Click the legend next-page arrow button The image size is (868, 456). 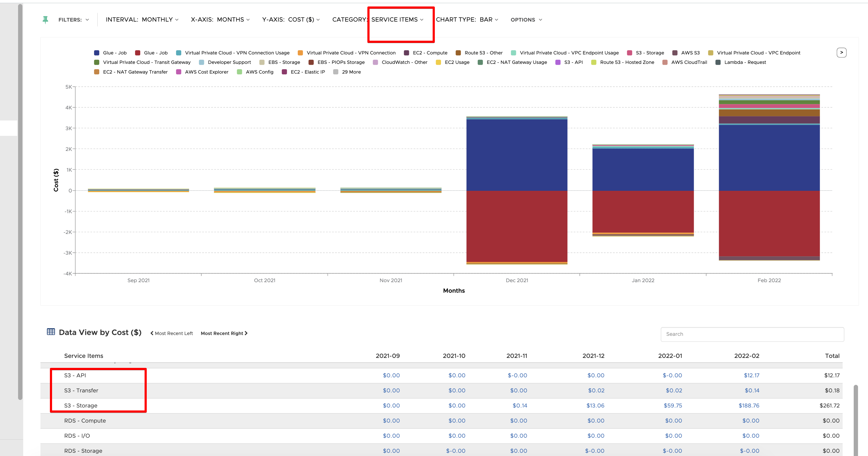(841, 53)
